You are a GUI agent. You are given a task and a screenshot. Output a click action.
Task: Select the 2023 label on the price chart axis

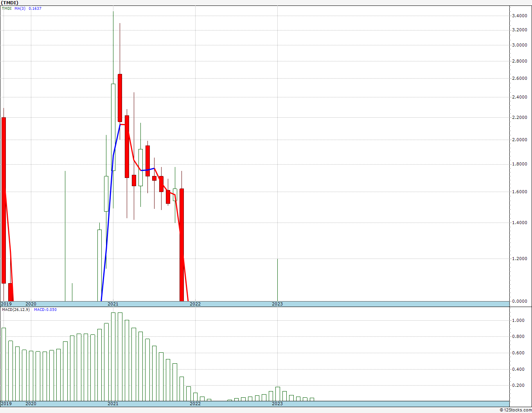pos(277,304)
